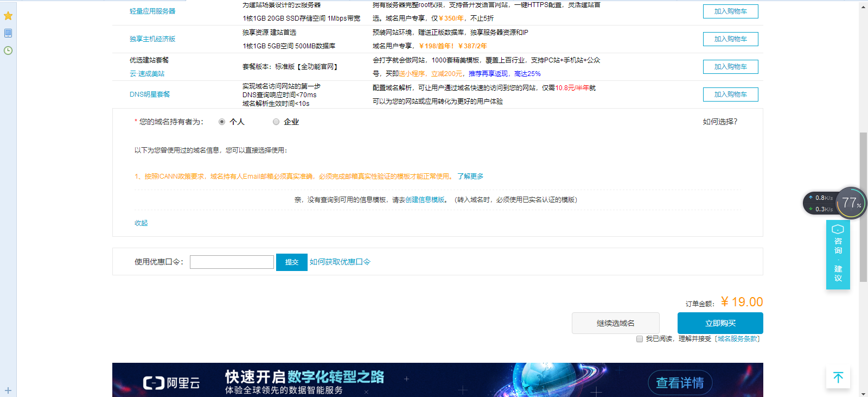Open 如何获取优惠口令 link
This screenshot has height=397, width=868.
click(340, 262)
